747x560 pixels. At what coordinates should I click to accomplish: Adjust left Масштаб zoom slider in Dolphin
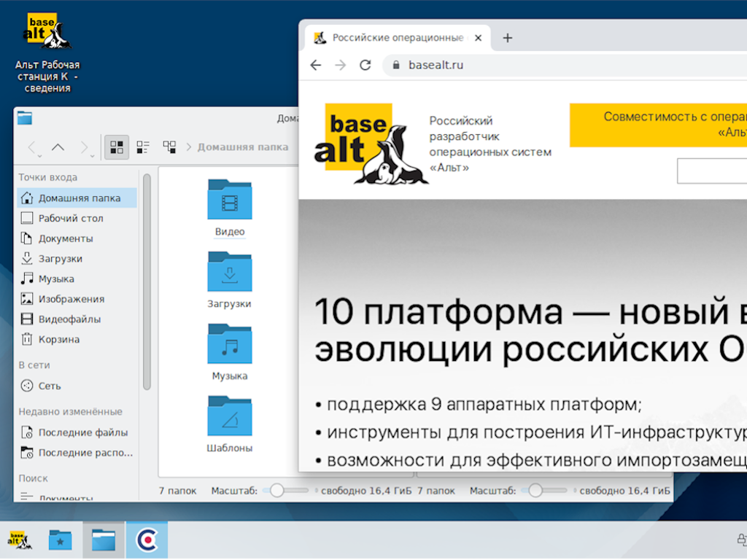pos(286,491)
